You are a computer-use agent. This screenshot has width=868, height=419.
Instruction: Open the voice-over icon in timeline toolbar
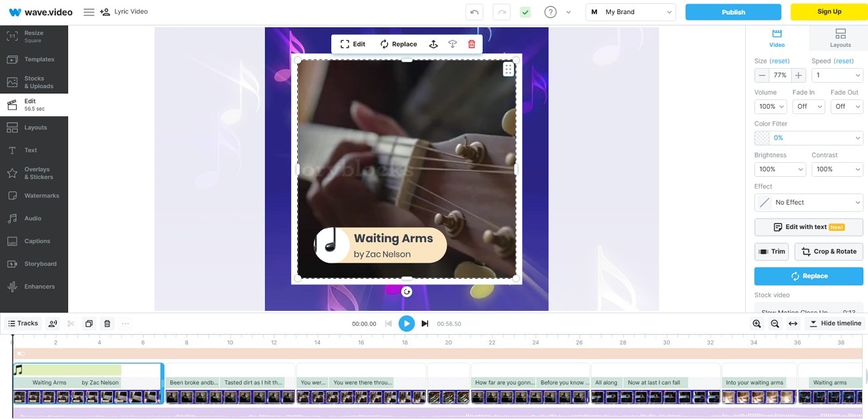click(53, 324)
